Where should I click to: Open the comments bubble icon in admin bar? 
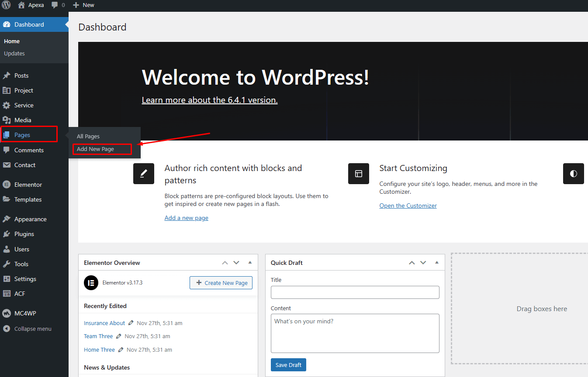55,5
